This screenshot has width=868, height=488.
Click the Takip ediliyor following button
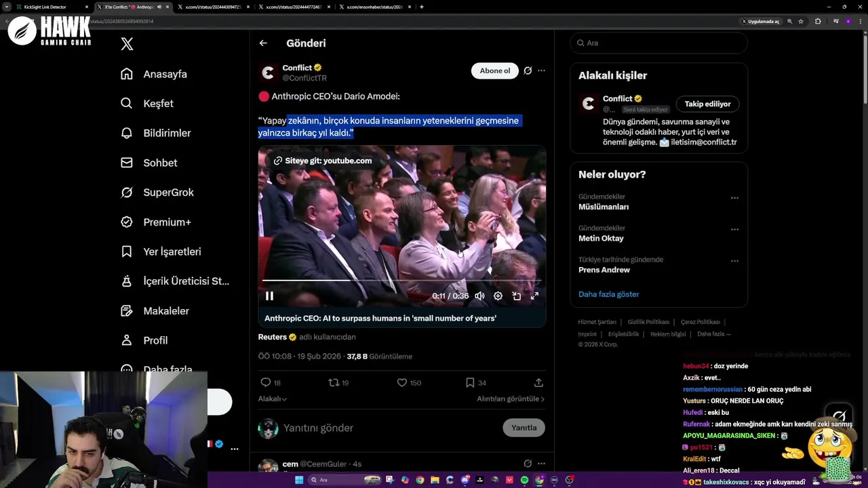(707, 104)
